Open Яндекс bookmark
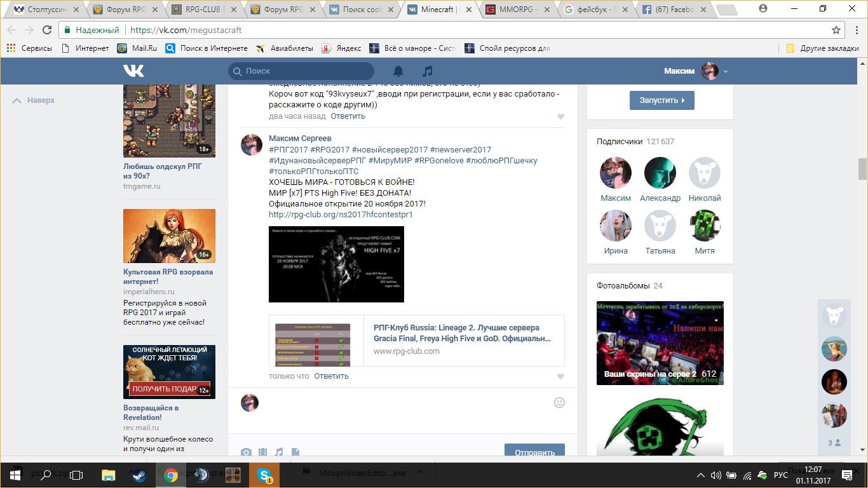The image size is (868, 488). point(341,48)
